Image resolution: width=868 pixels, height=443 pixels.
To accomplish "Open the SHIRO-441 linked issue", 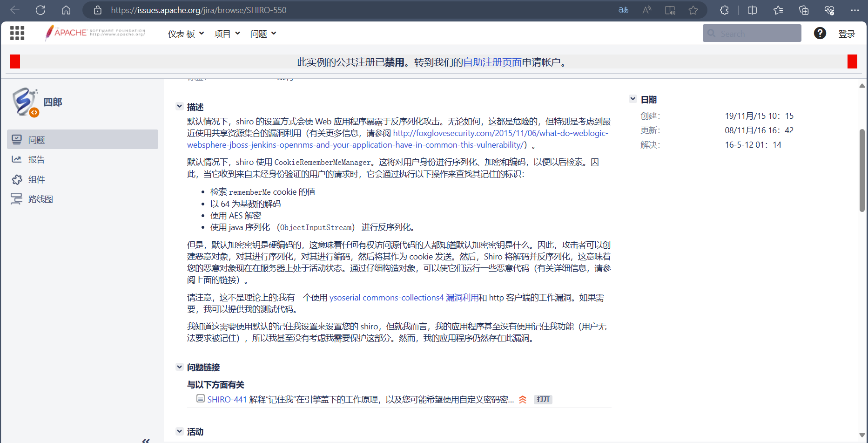I will (x=227, y=399).
